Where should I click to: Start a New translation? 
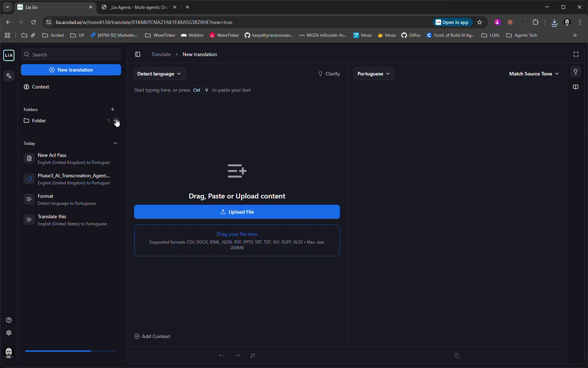(x=71, y=70)
